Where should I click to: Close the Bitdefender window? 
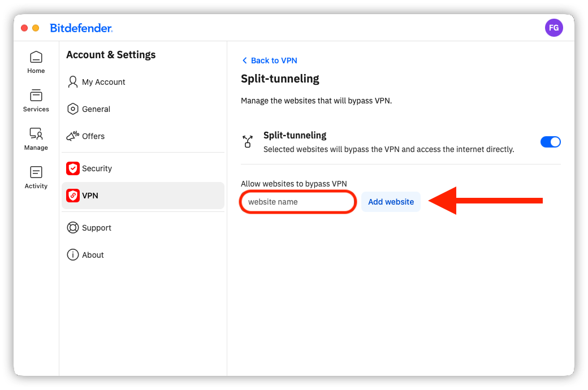[24, 28]
